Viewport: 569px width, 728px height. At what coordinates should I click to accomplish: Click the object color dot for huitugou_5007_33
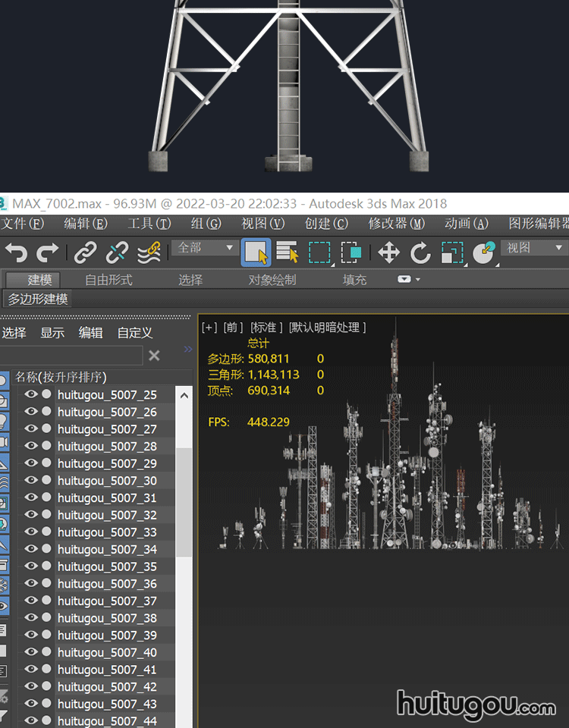tap(46, 532)
